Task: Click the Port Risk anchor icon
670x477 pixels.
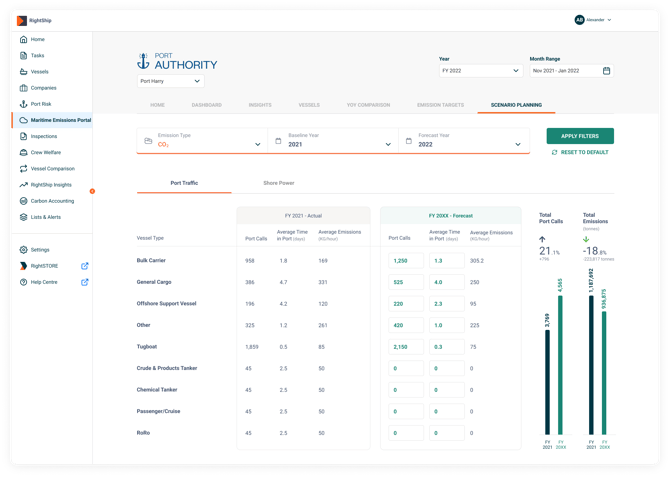Action: 24,104
